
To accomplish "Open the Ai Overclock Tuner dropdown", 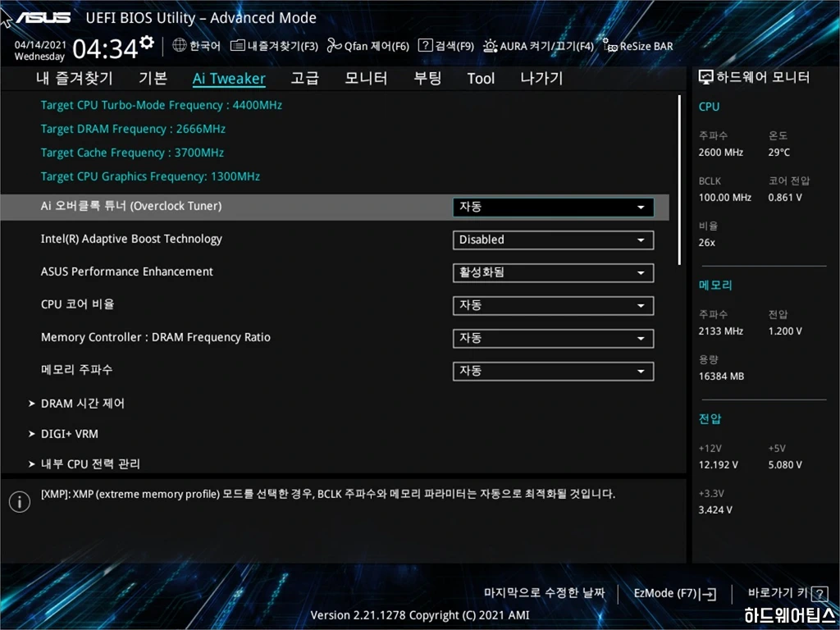I will click(x=553, y=208).
